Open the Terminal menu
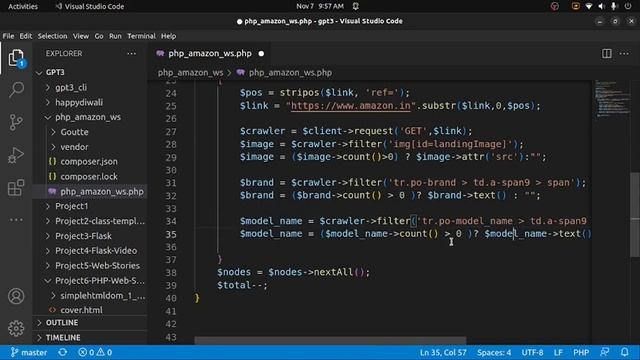This screenshot has width=640, height=360. coord(141,36)
